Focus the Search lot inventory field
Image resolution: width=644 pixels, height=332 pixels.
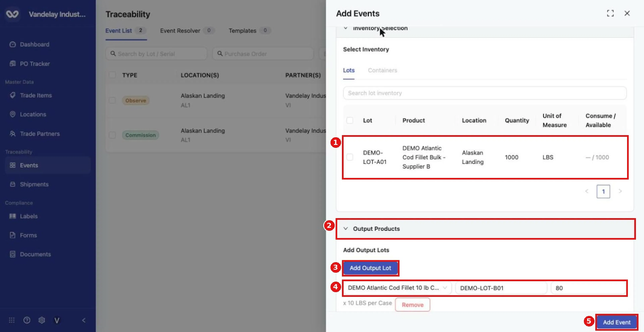485,93
